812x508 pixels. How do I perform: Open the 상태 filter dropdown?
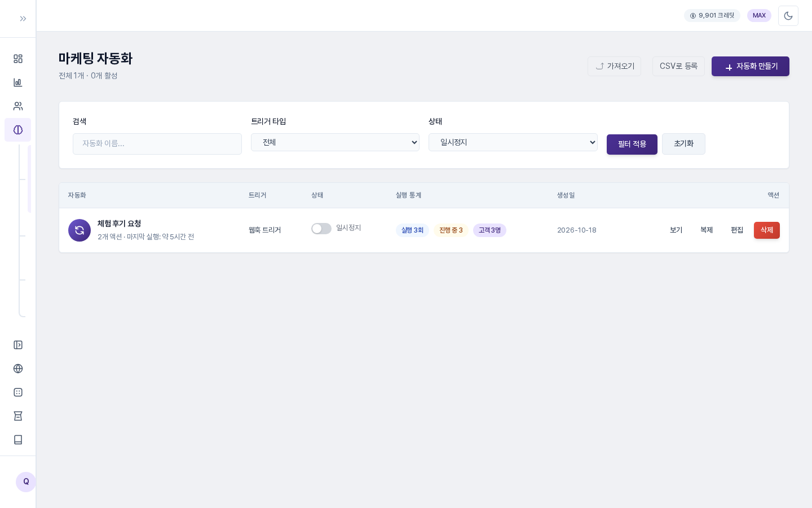coord(513,142)
